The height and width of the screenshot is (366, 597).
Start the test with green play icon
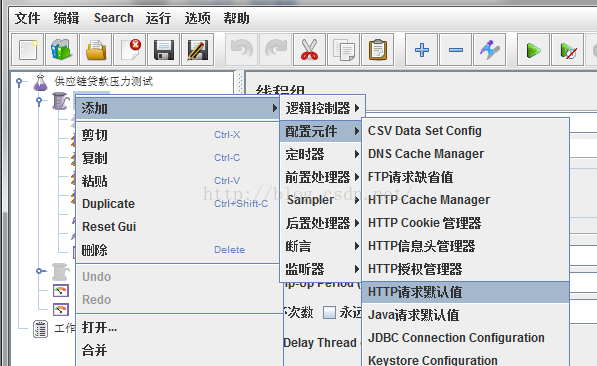[533, 50]
